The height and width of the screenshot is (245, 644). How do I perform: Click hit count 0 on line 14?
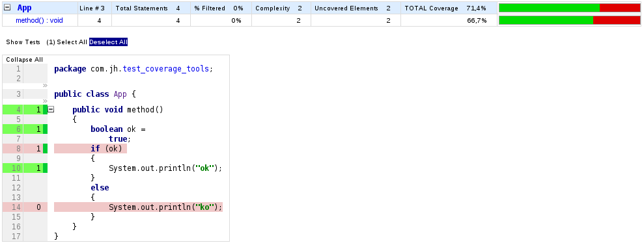coord(38,207)
